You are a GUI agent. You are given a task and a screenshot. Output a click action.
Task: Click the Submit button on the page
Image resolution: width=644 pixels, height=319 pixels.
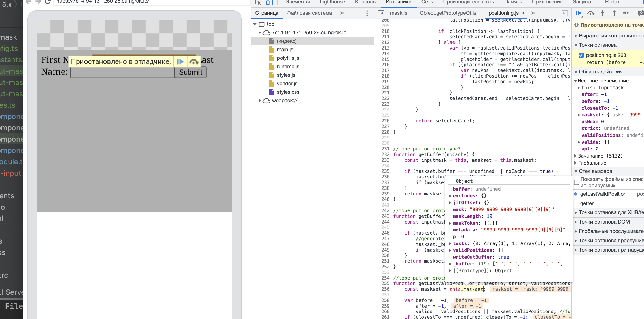click(190, 72)
